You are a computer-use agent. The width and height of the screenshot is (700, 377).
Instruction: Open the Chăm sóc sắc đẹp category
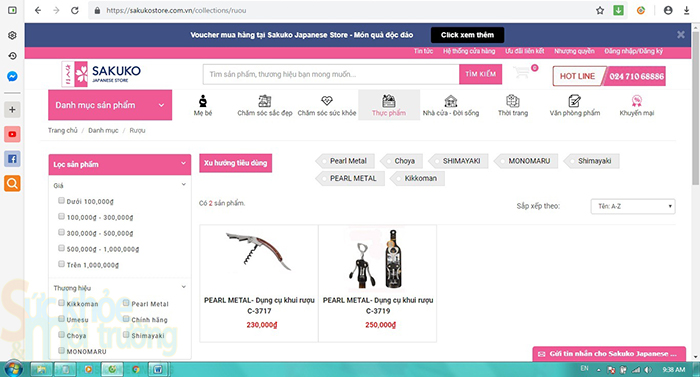click(x=265, y=106)
